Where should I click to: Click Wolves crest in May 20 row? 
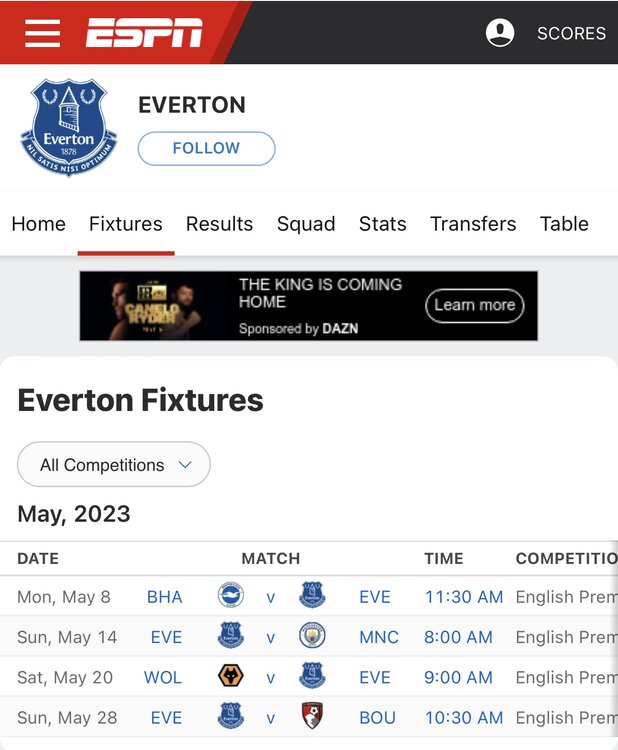click(x=231, y=677)
